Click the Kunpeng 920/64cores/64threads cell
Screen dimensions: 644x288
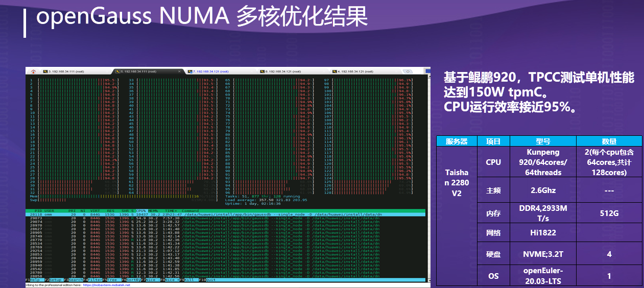[543, 162]
